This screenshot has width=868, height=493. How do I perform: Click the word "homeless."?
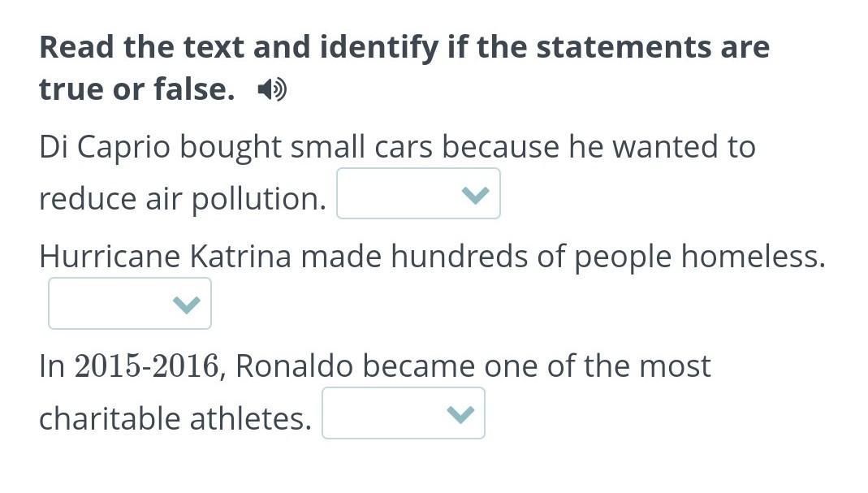click(752, 257)
